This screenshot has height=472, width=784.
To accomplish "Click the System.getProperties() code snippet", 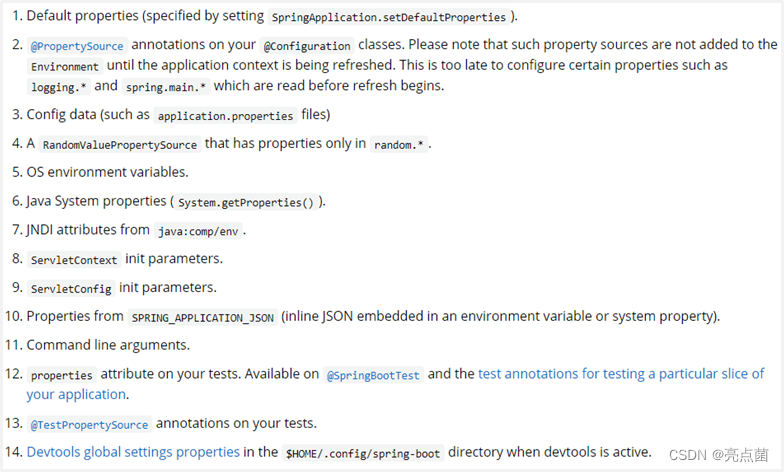I will click(246, 202).
